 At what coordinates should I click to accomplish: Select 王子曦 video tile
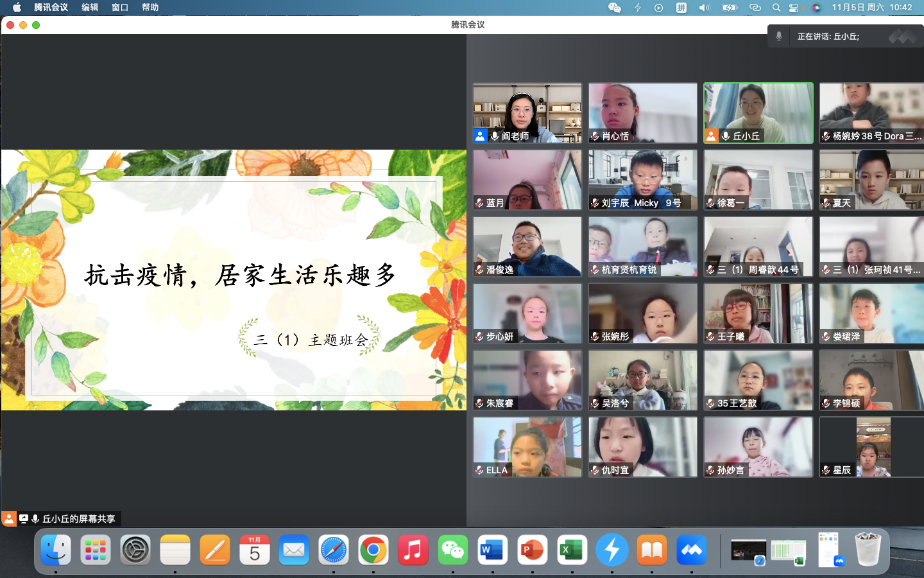(x=758, y=313)
